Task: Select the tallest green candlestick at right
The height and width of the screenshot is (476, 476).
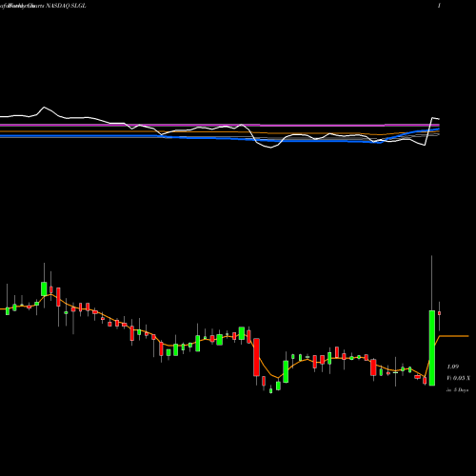Action: click(x=432, y=347)
